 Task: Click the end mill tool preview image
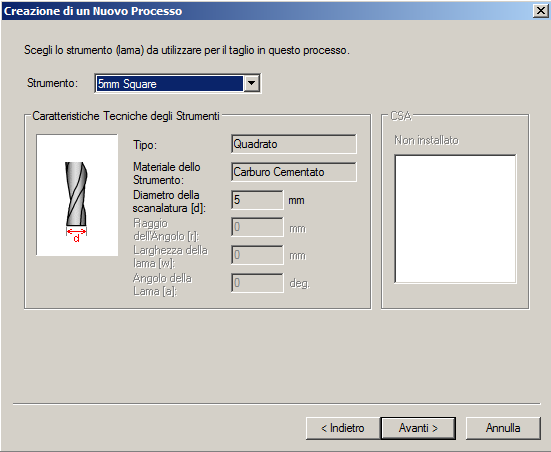77,195
